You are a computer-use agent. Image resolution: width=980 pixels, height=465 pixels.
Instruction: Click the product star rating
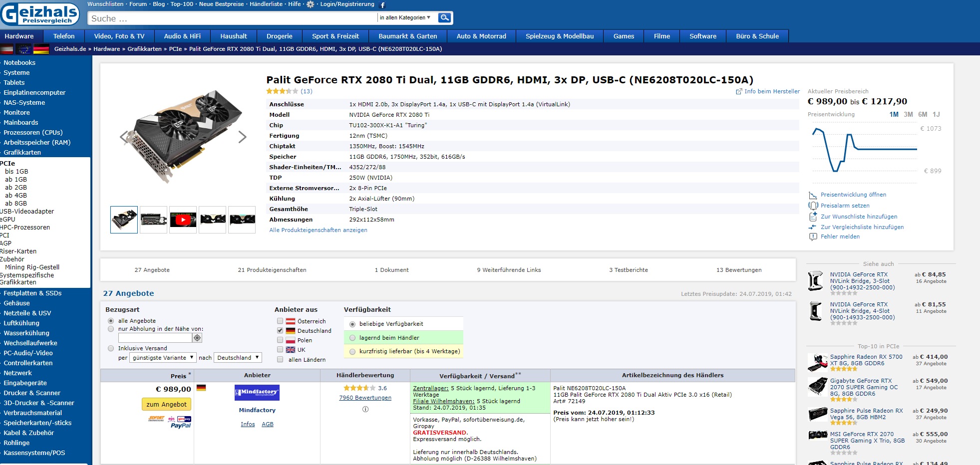(282, 91)
